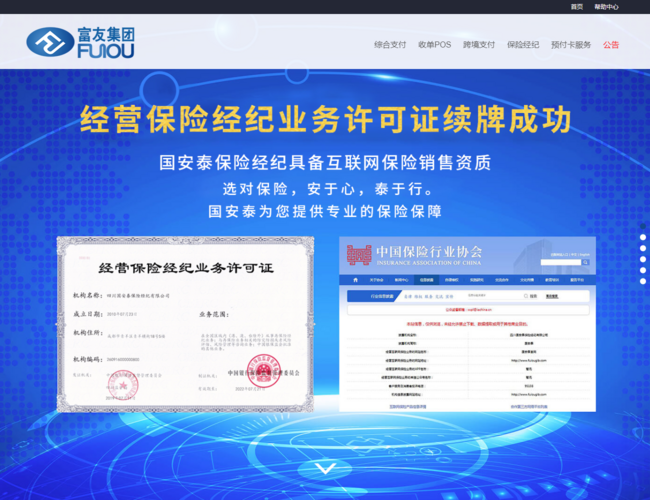This screenshot has height=500, width=650.
Task: Select the first carousel dot indicator
Action: tap(643, 237)
